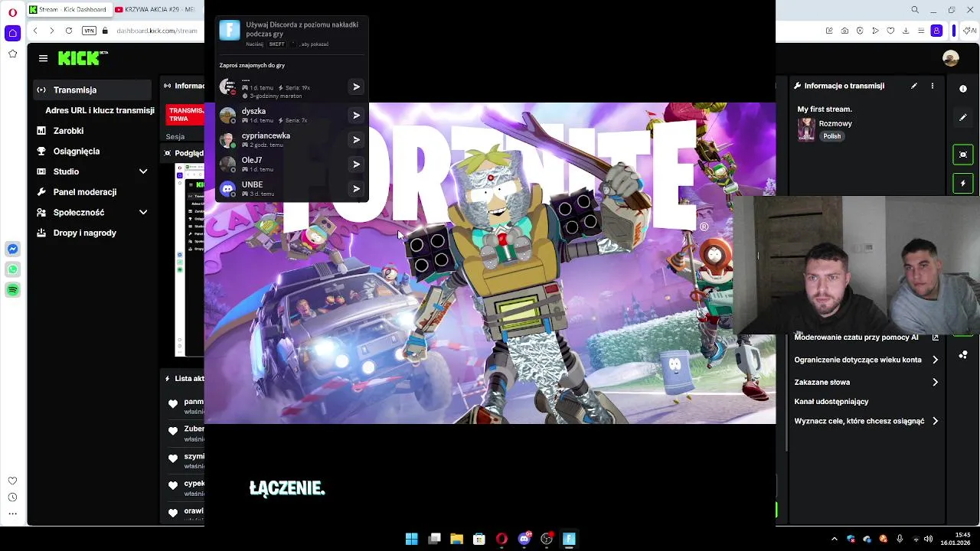Go back in browser
Screen dimensions: 980x551
pos(35,31)
